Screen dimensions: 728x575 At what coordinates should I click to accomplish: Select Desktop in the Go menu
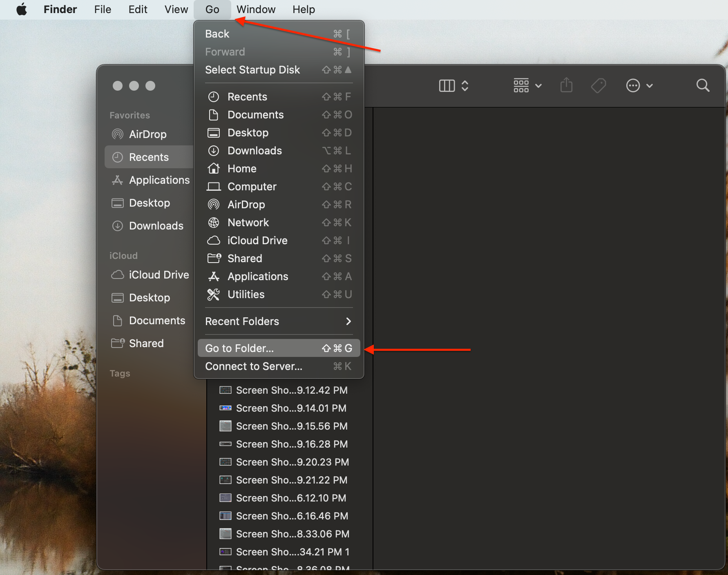[x=279, y=133]
